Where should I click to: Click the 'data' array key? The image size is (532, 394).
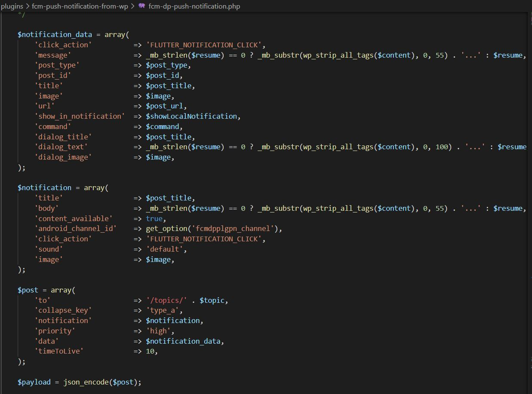pos(47,341)
